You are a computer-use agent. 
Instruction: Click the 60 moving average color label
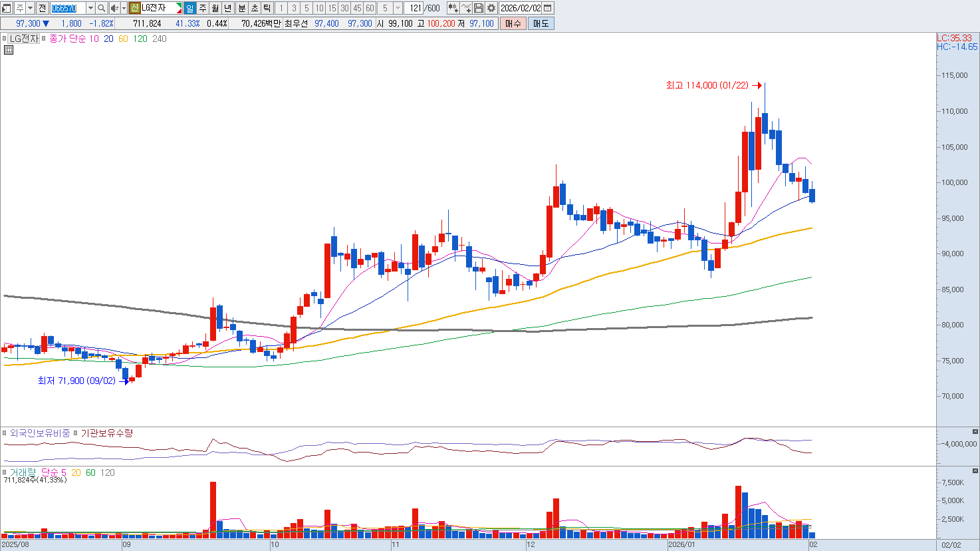pyautogui.click(x=123, y=39)
